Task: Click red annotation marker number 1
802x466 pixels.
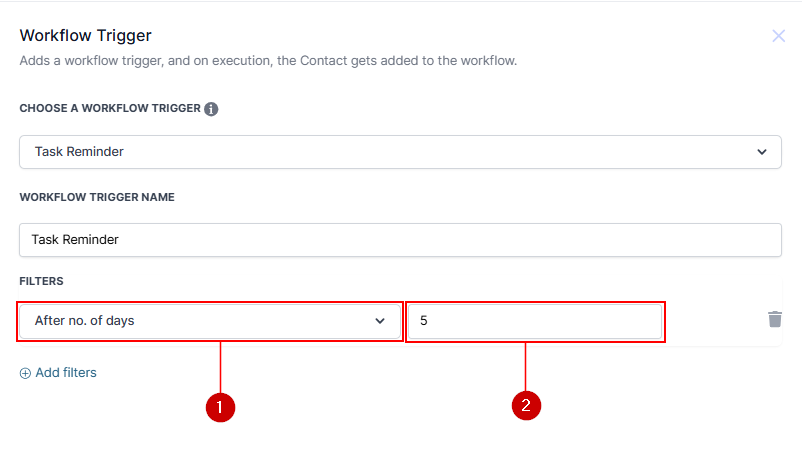Action: [219, 406]
